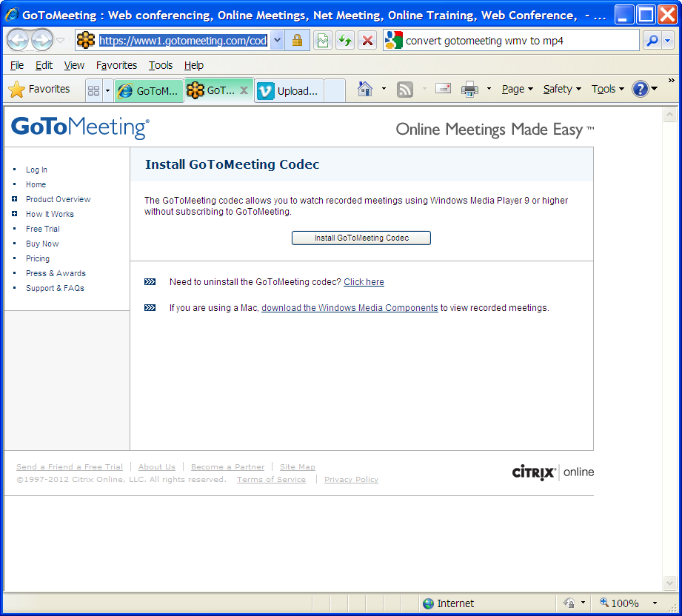Open the Tools menu in menu bar
Image resolution: width=682 pixels, height=616 pixels.
(x=161, y=65)
